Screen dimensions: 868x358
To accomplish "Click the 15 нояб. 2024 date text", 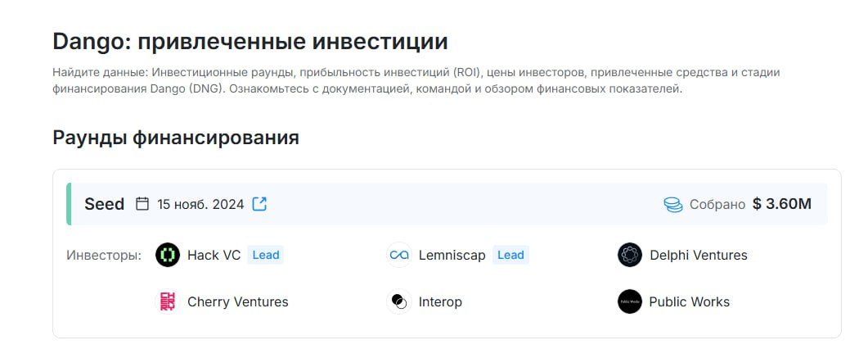I will (x=200, y=204).
